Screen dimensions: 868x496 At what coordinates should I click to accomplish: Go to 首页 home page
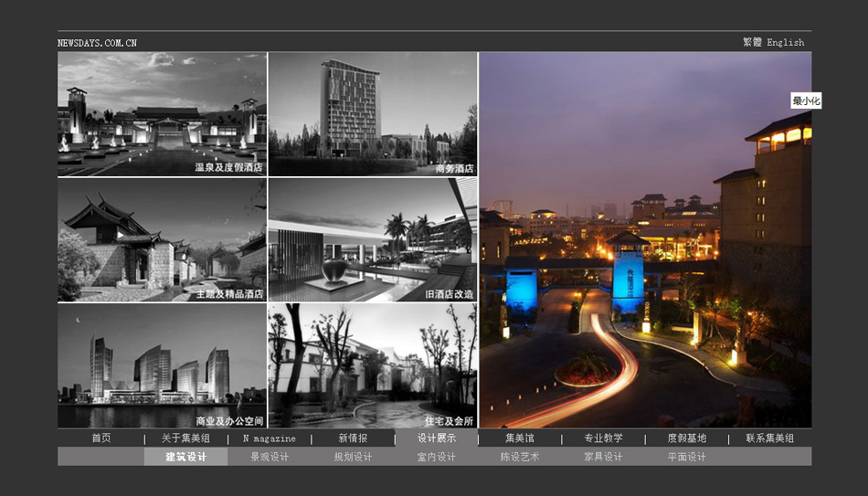point(101,438)
